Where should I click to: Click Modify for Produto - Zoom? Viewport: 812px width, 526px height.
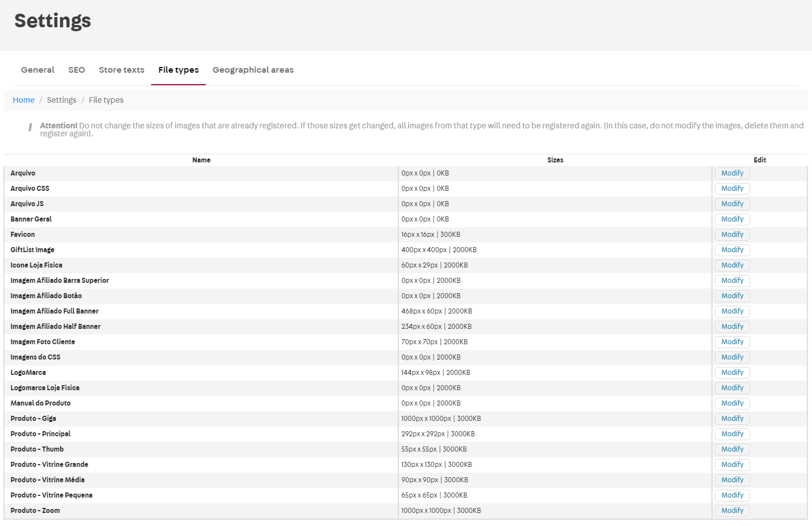pos(732,511)
